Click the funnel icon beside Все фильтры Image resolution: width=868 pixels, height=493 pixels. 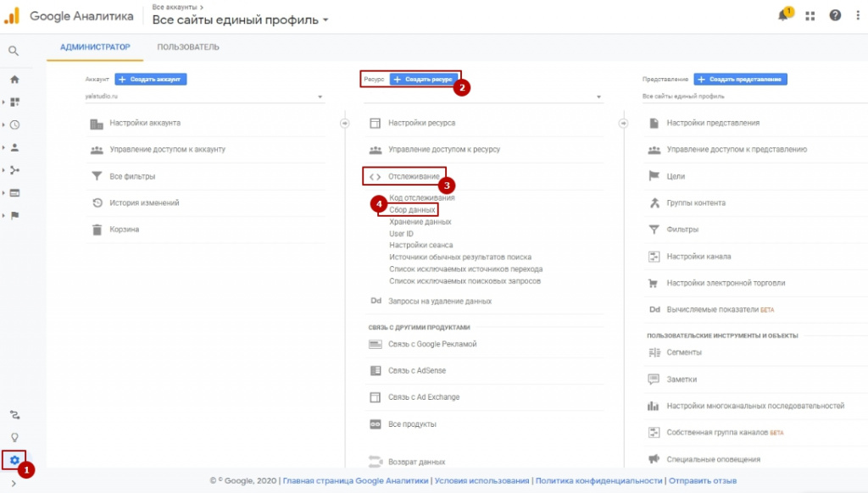point(97,176)
